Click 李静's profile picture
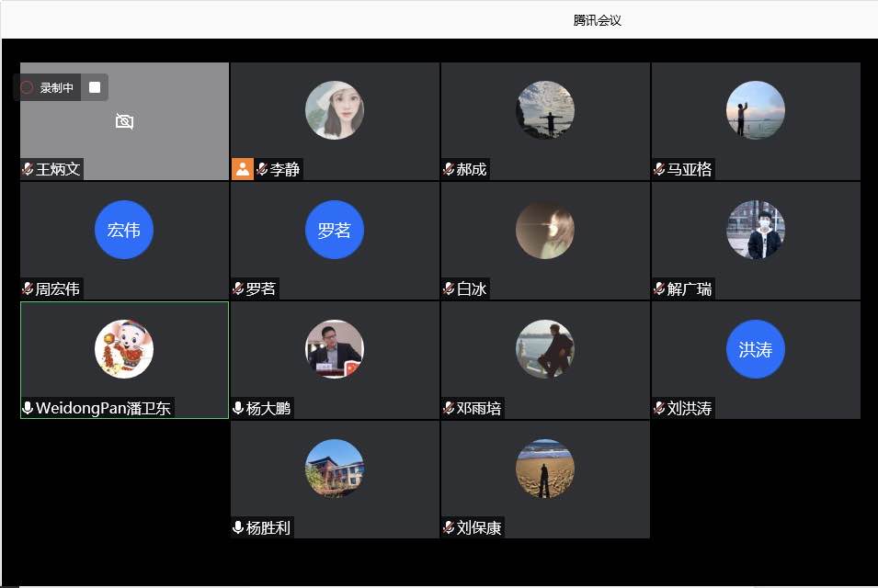Viewport: 878px width, 588px height. coord(335,110)
